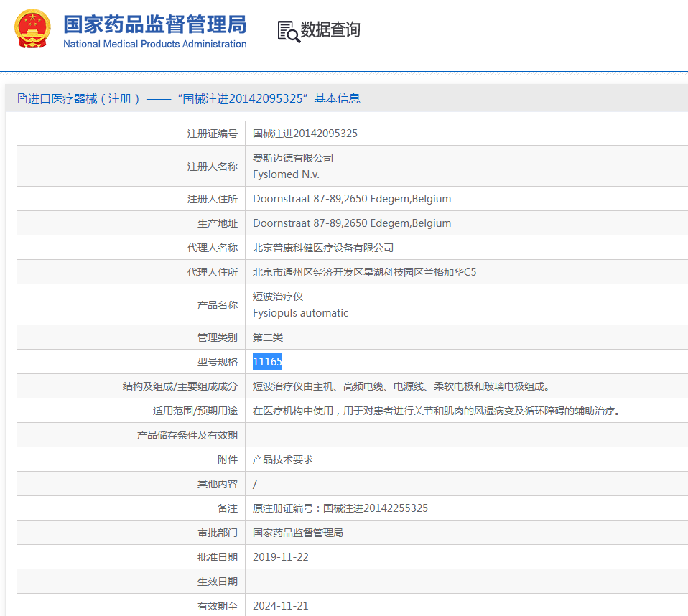This screenshot has width=688, height=616.
Task: Select registration number 国械注进20142095325 value
Action: click(305, 134)
